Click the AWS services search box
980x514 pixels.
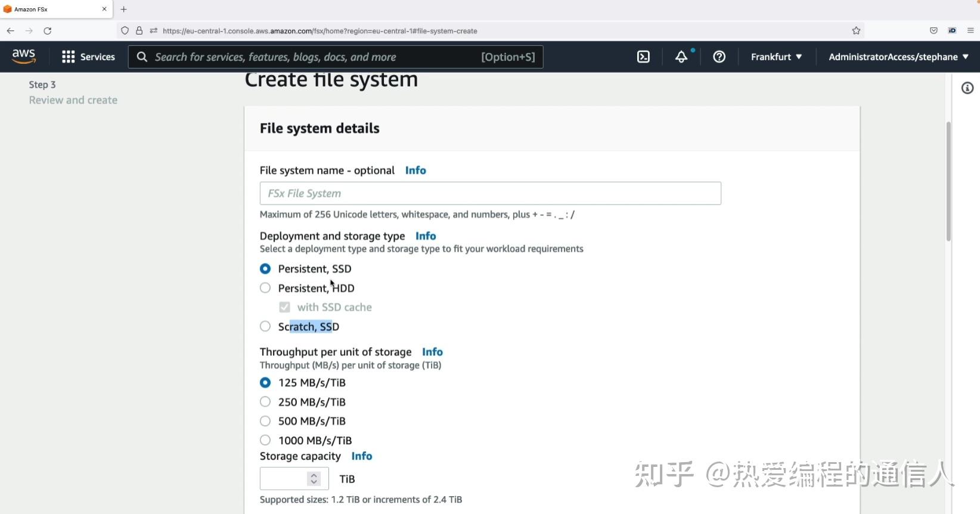(x=336, y=57)
